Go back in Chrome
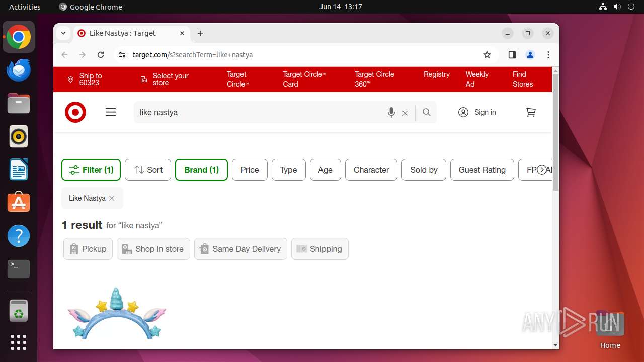Screen dimensions: 644x362 coord(64,55)
